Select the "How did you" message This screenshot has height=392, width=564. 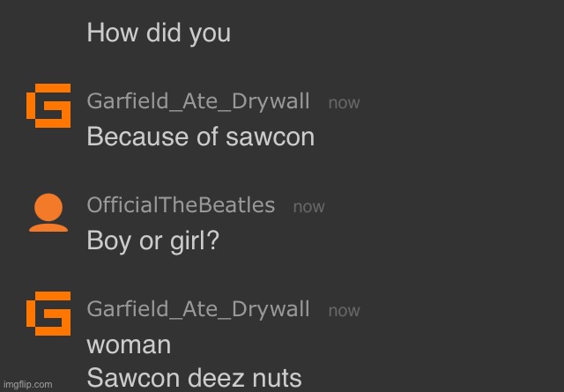(159, 33)
